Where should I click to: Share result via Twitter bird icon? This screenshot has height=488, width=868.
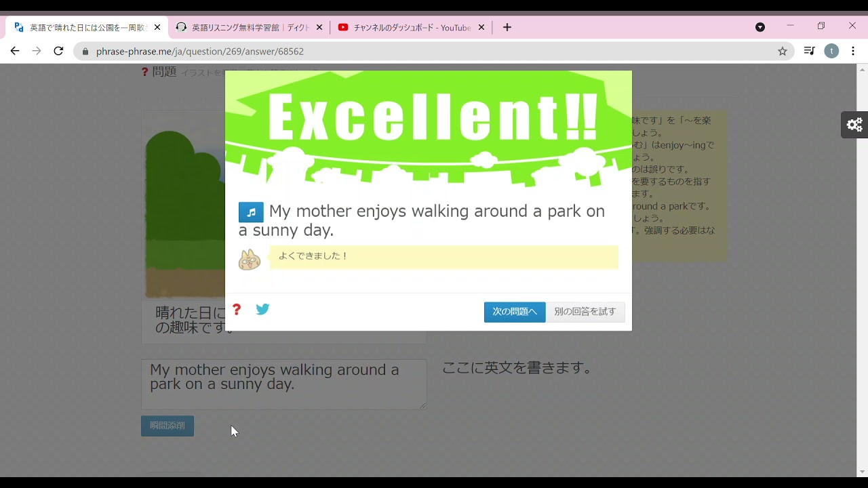[262, 309]
